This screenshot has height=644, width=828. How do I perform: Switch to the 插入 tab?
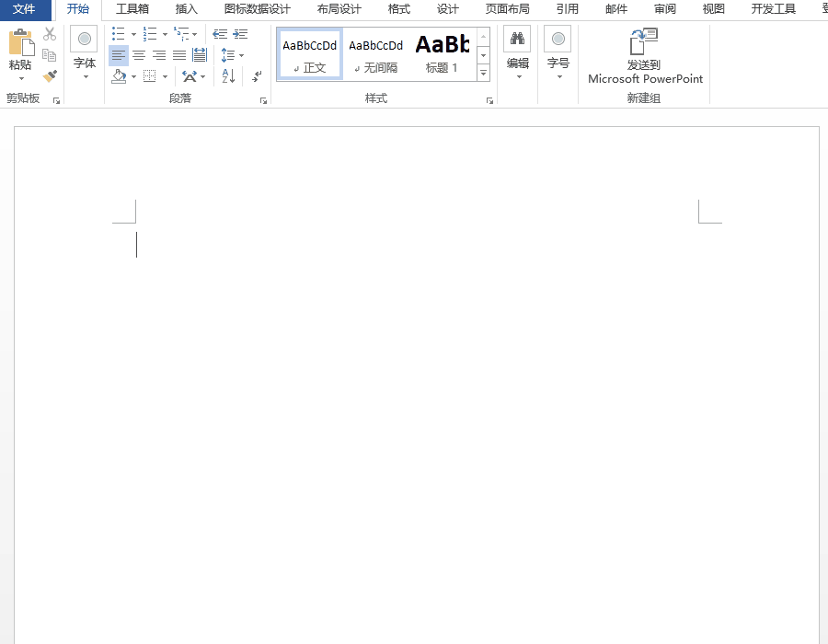click(x=186, y=9)
